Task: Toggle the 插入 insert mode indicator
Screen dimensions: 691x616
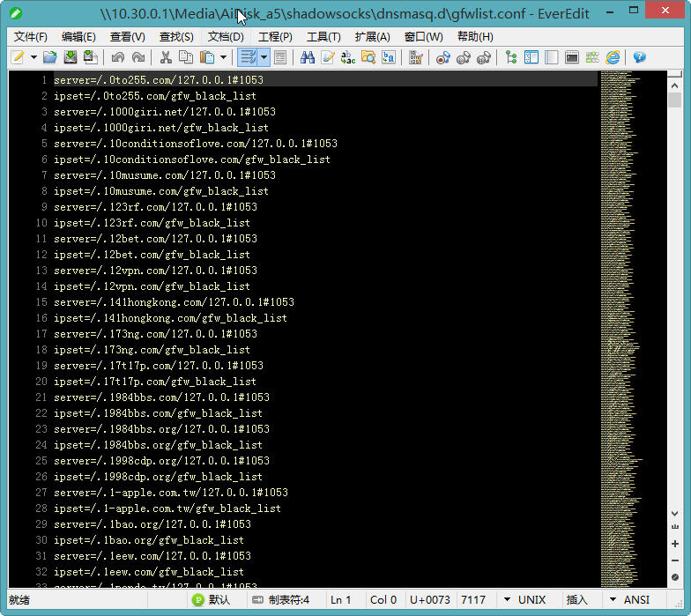Action: coord(576,599)
